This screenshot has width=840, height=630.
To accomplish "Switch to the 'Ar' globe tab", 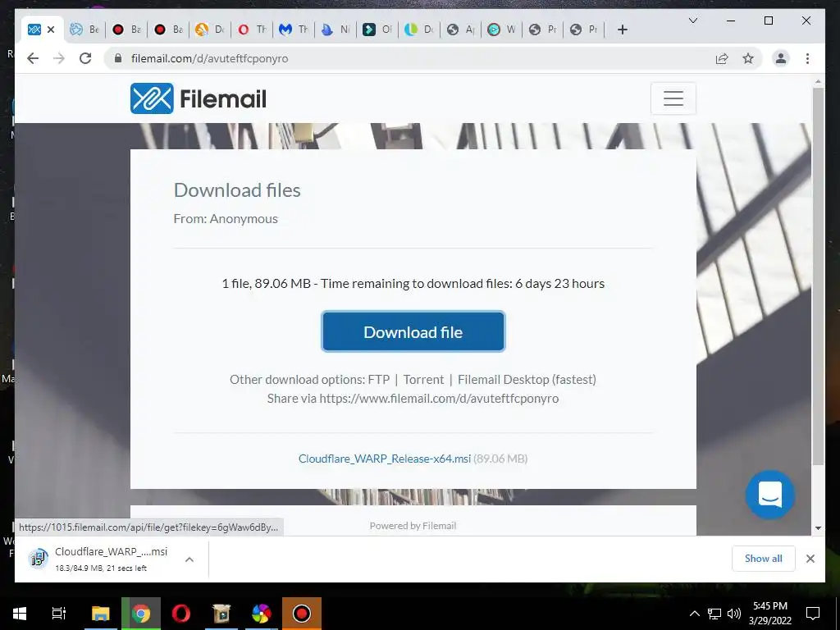I will (x=461, y=30).
